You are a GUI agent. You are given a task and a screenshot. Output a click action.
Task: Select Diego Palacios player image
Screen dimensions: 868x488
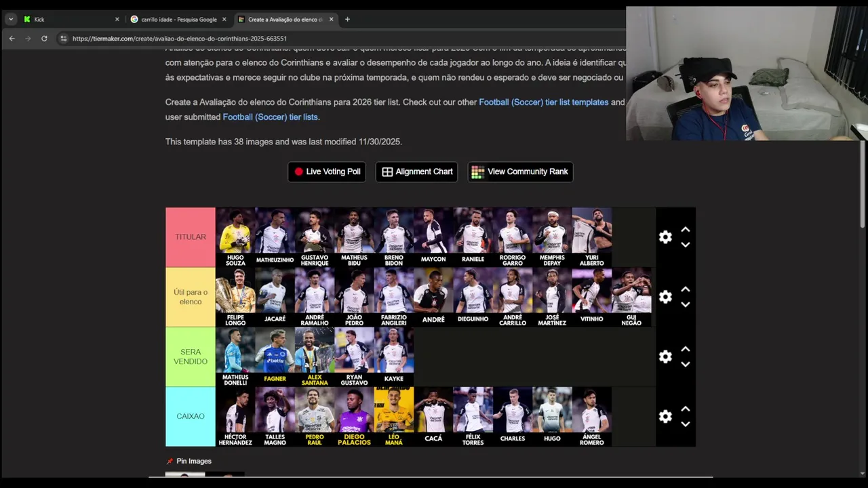354,416
